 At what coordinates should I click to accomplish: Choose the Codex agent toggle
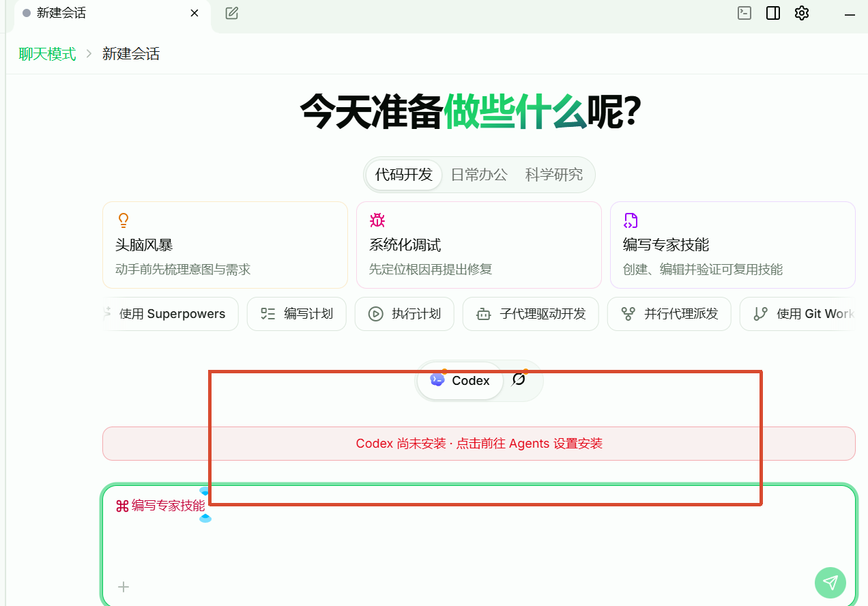461,381
